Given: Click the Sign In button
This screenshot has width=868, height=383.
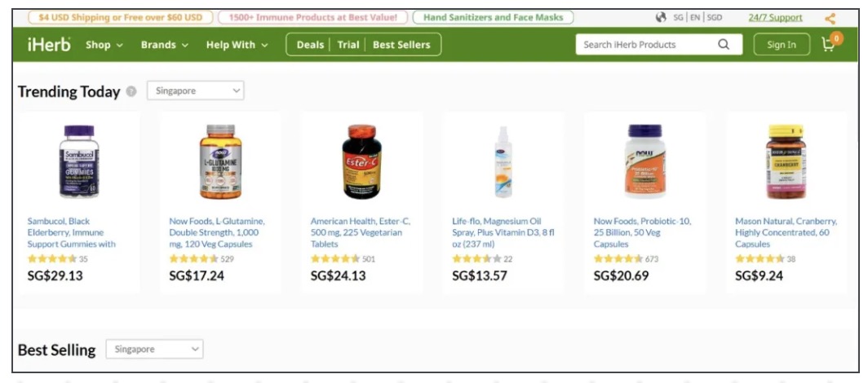Looking at the screenshot, I should tap(781, 45).
